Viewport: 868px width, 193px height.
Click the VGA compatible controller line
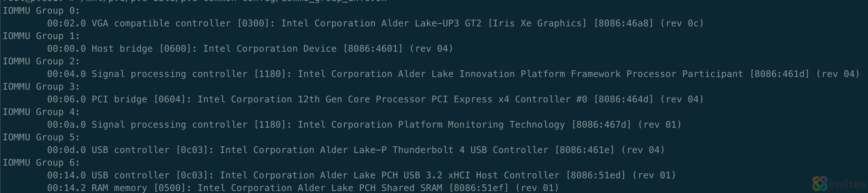tap(375, 23)
